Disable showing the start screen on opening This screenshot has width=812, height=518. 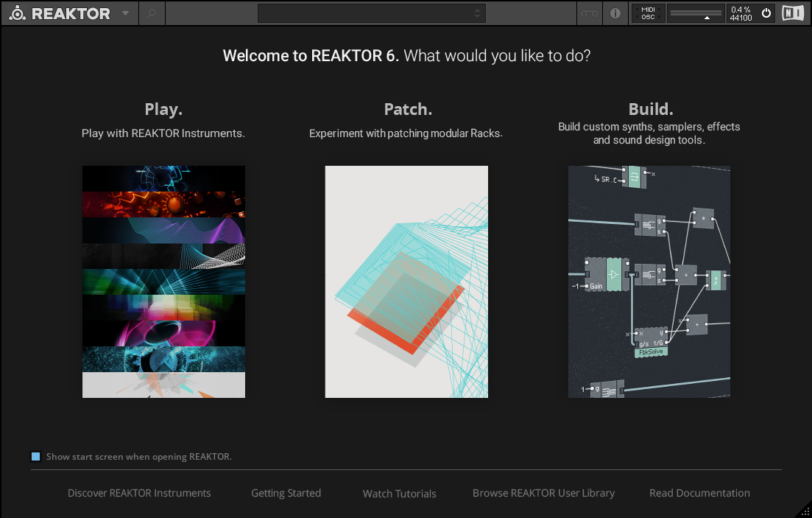click(x=35, y=456)
